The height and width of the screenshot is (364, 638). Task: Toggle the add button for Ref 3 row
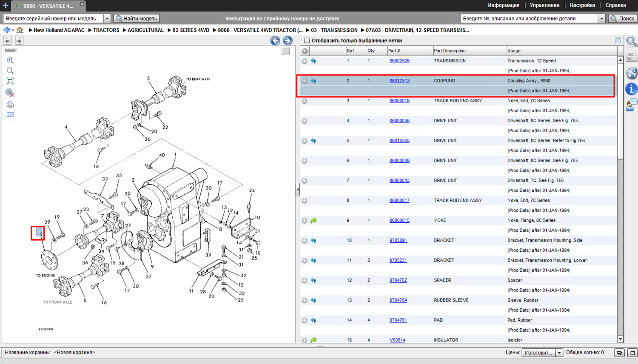pyautogui.click(x=305, y=101)
